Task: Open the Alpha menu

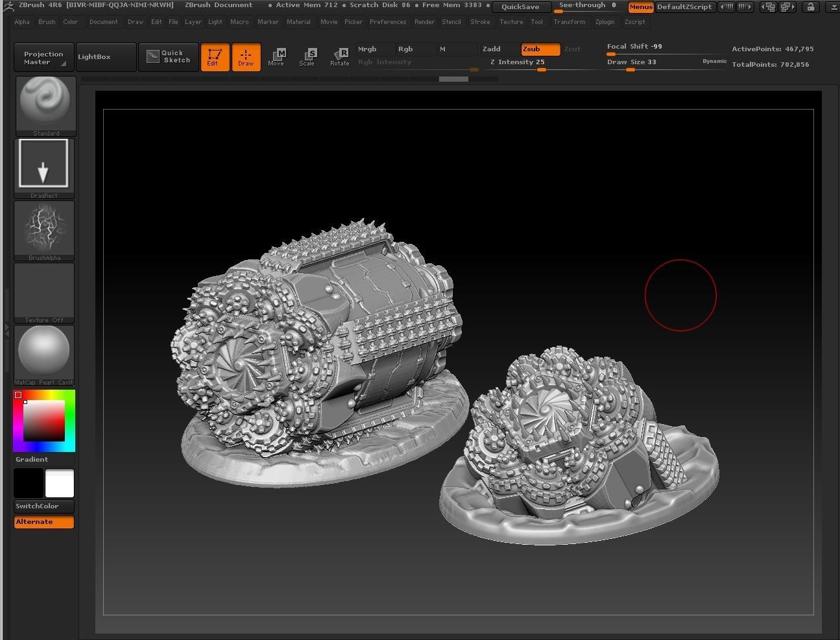Action: [22, 22]
